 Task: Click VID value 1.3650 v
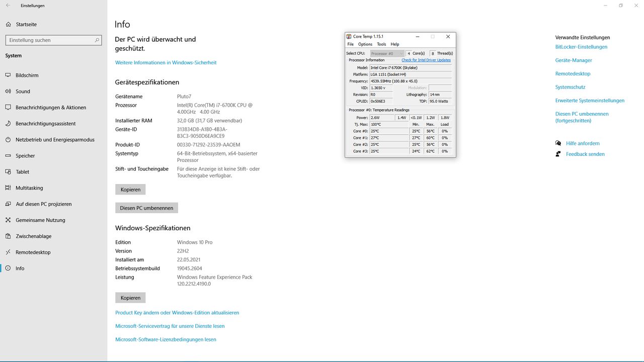(381, 87)
